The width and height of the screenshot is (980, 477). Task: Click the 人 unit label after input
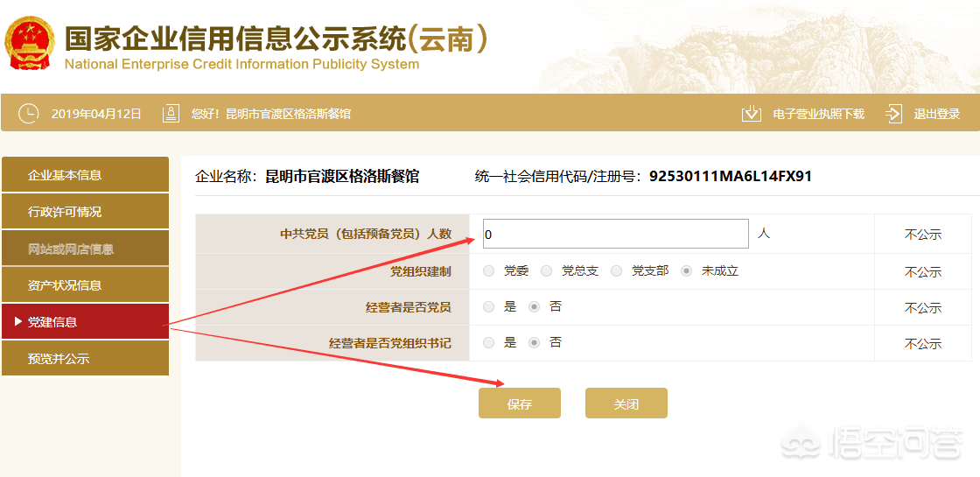[763, 233]
